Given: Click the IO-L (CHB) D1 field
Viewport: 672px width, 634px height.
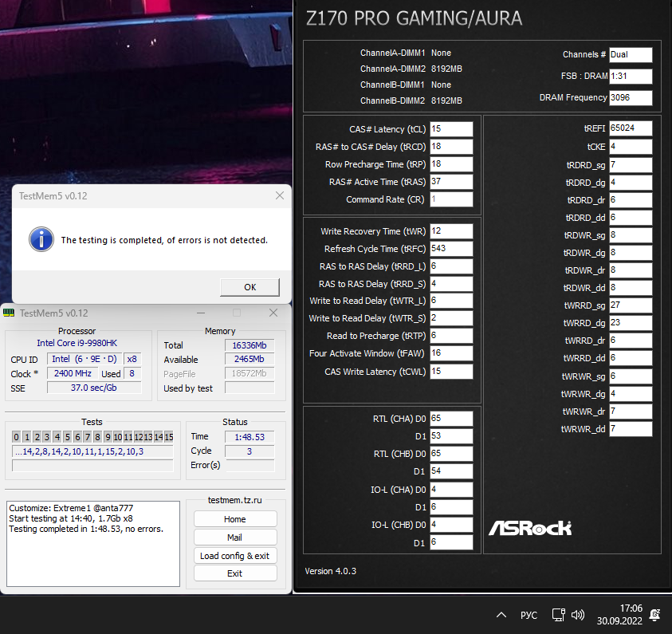Looking at the screenshot, I should click(451, 542).
